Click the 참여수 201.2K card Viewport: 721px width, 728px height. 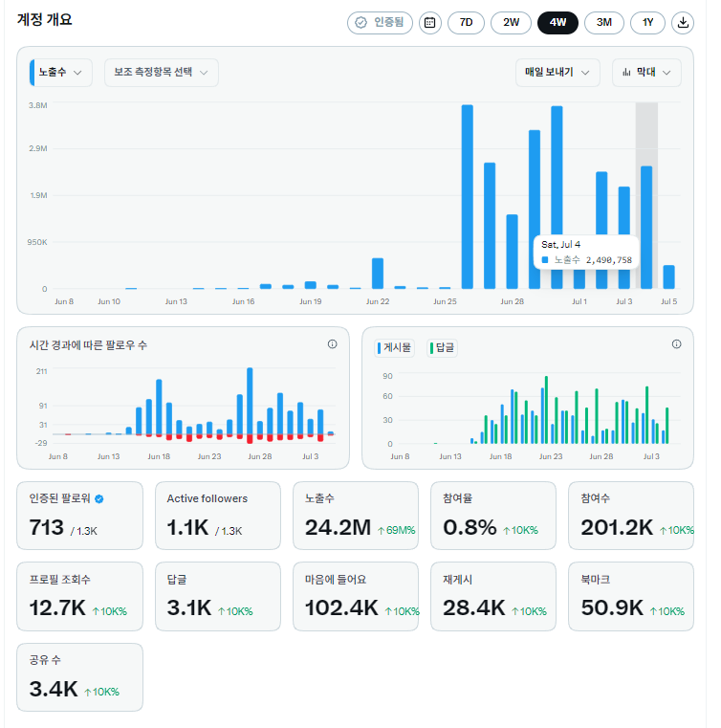631,516
